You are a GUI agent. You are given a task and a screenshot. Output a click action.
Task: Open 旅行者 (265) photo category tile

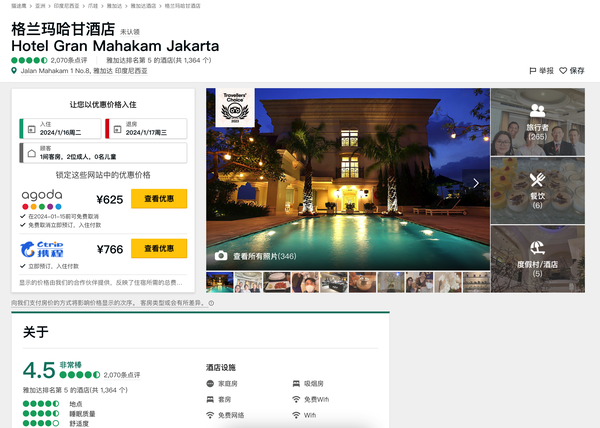click(x=538, y=122)
